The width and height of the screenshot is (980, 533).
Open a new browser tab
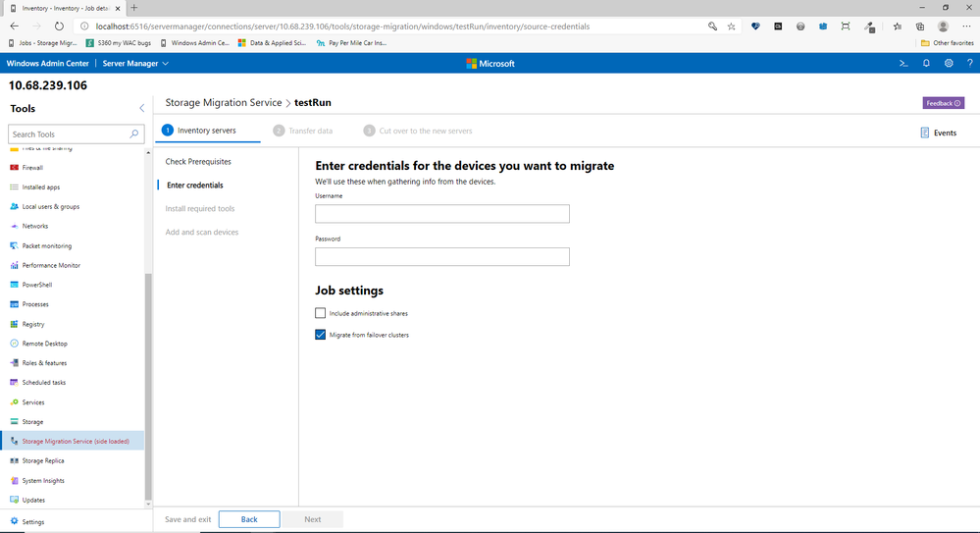tap(133, 8)
